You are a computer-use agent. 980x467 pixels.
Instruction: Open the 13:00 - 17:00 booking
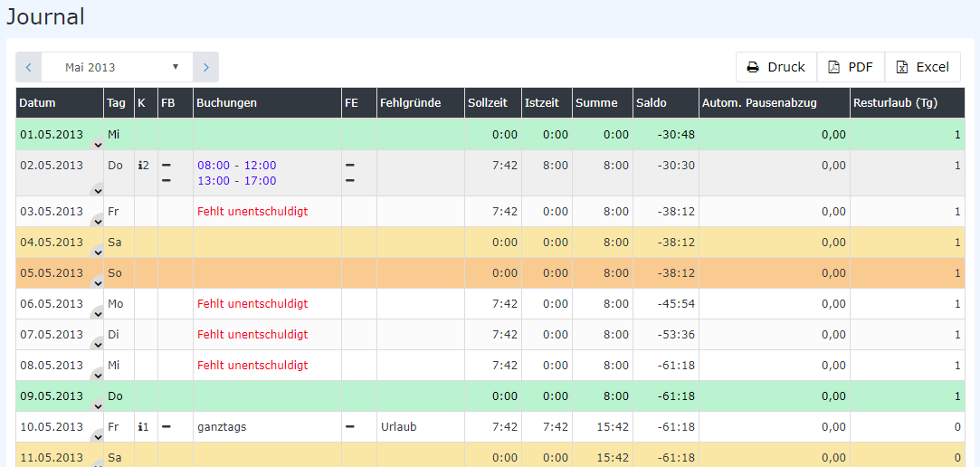click(x=236, y=181)
